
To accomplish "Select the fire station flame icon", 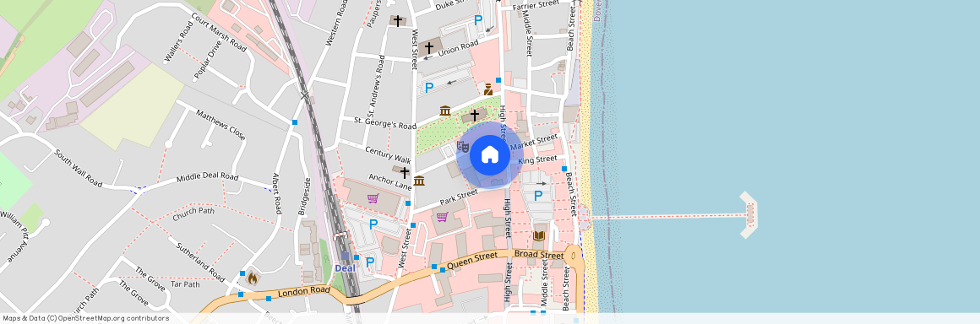I will (x=253, y=278).
